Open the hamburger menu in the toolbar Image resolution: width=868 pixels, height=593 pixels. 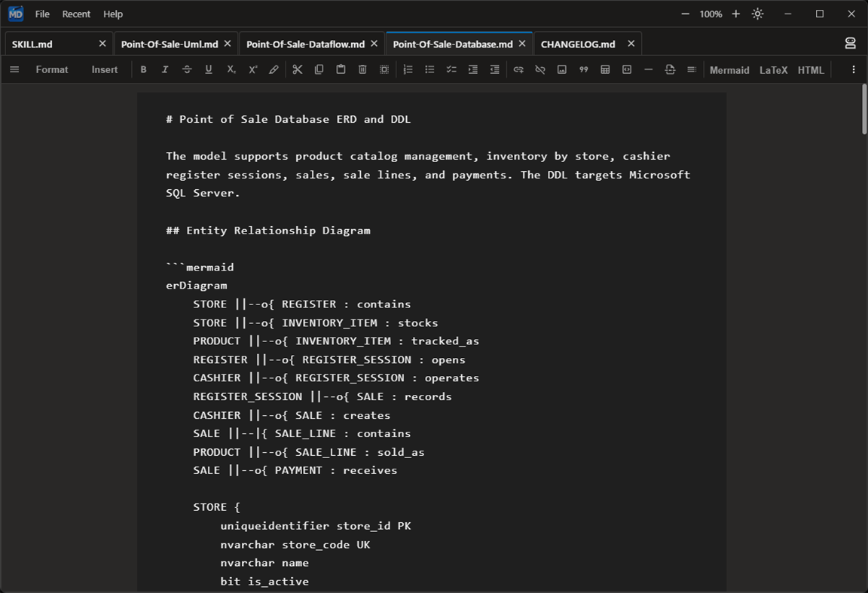[15, 70]
